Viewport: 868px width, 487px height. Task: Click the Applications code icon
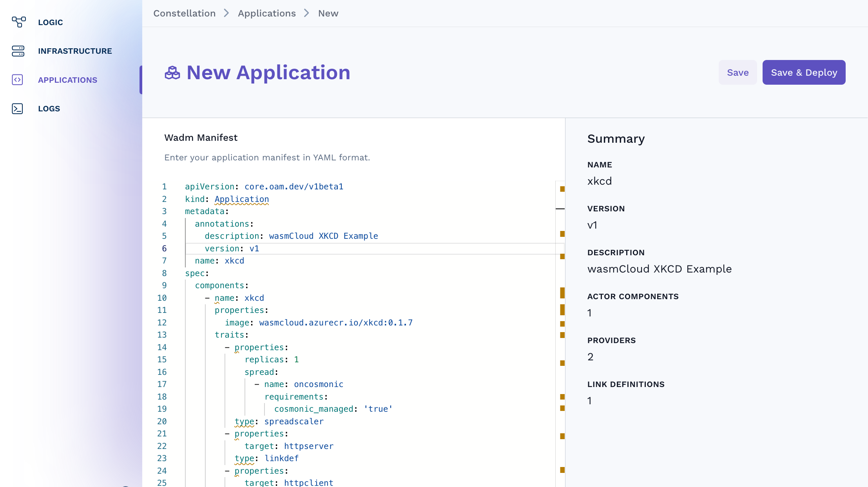pyautogui.click(x=18, y=80)
